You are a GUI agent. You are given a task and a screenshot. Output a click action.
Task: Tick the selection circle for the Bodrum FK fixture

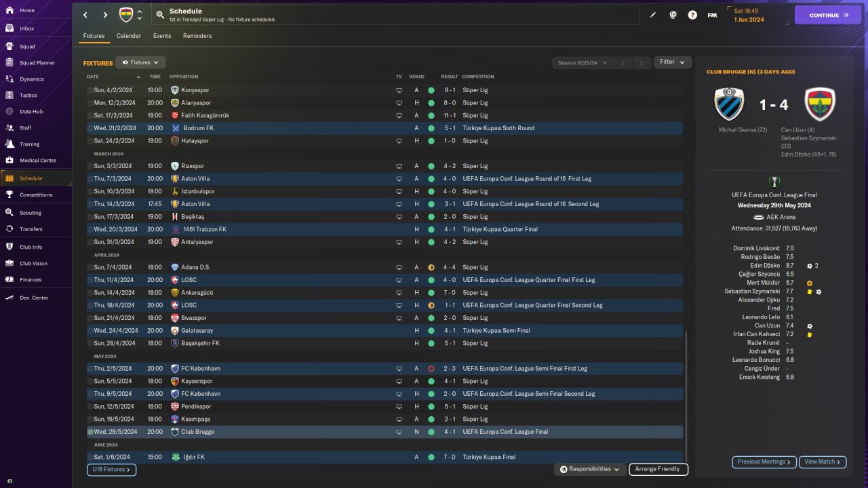click(90, 128)
